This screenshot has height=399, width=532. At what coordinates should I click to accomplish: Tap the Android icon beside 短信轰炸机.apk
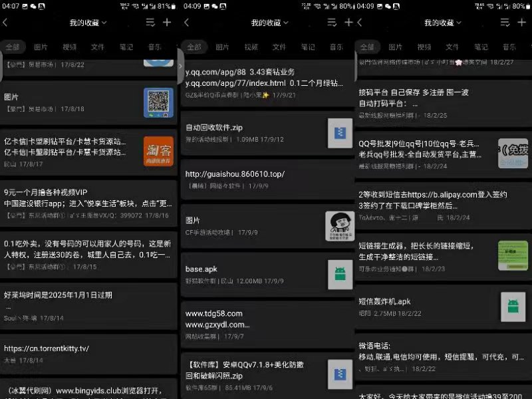[x=512, y=307]
